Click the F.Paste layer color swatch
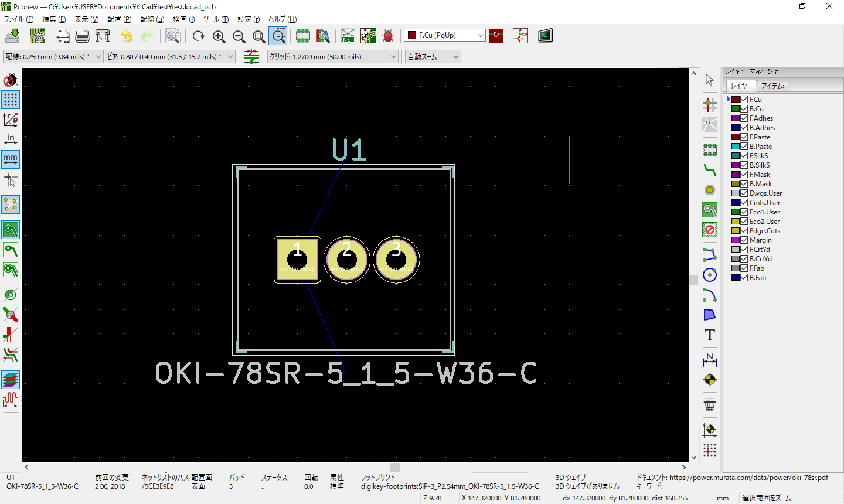 (736, 137)
